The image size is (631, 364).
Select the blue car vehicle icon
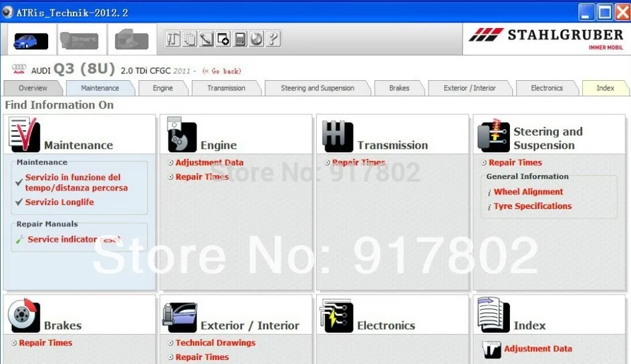31,41
